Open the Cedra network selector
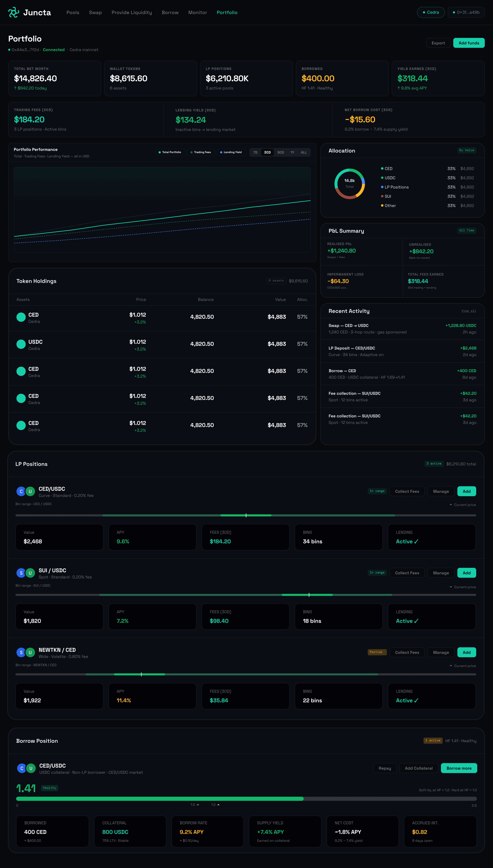This screenshot has height=868, width=493. pos(431,12)
